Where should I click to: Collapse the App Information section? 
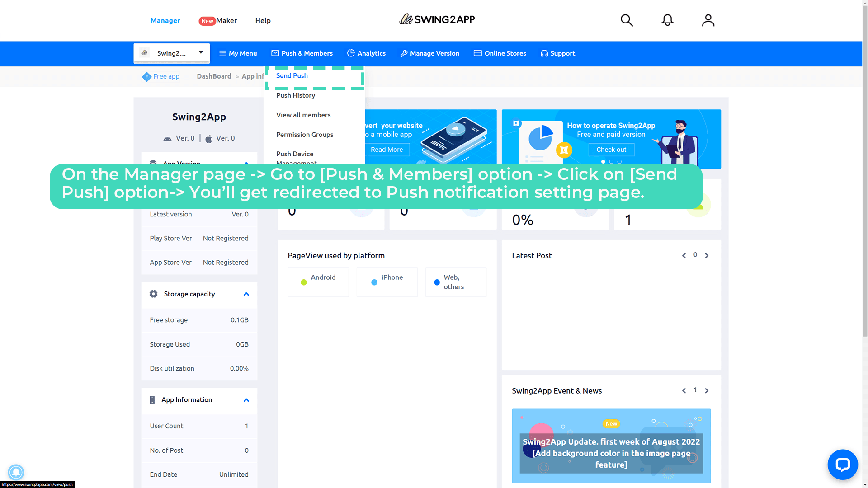246,400
